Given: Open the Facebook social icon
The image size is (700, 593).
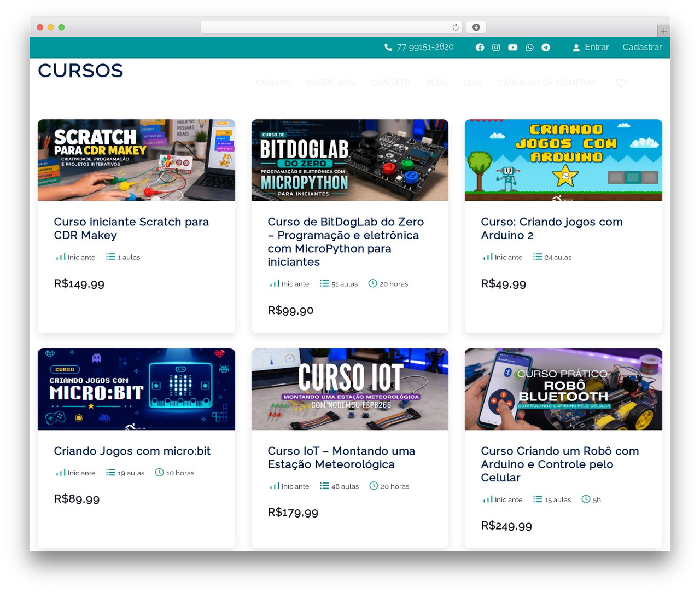Looking at the screenshot, I should (x=480, y=48).
